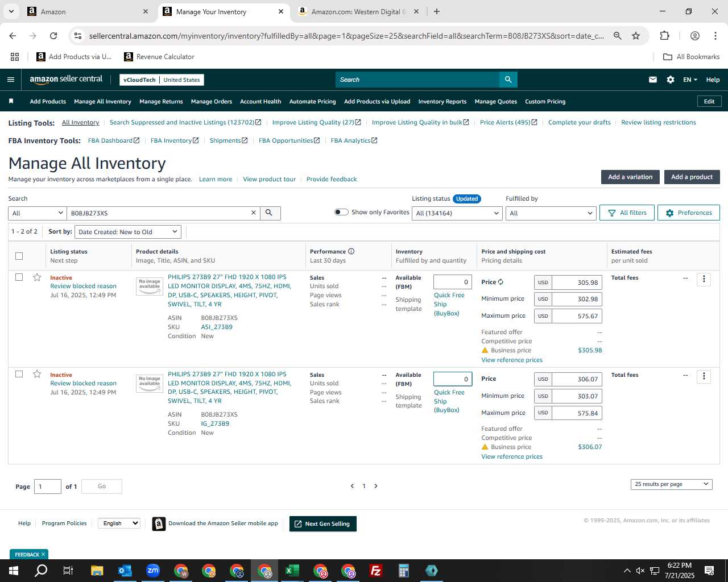Image resolution: width=728 pixels, height=582 pixels.
Task: Open Manage Orders nav item
Action: (212, 102)
